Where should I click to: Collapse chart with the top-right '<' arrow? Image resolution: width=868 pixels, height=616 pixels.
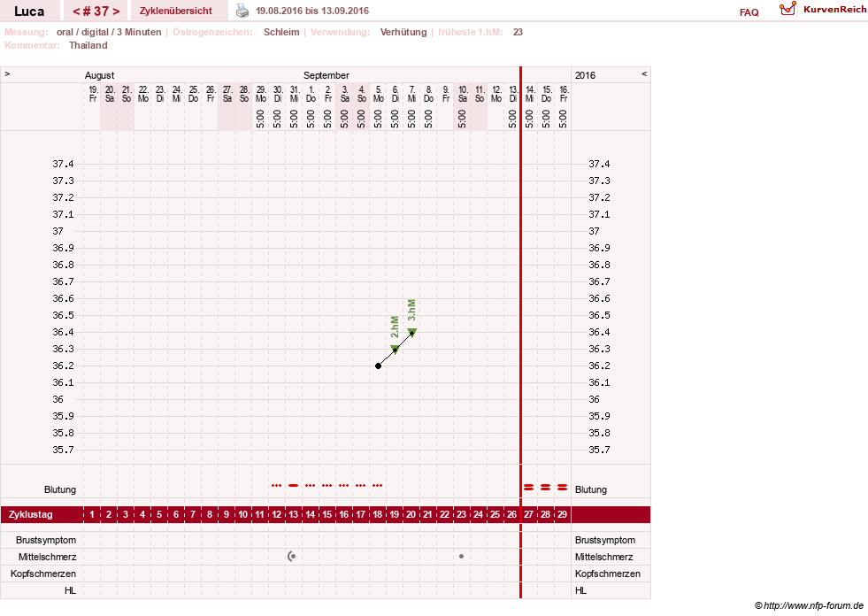pyautogui.click(x=644, y=73)
